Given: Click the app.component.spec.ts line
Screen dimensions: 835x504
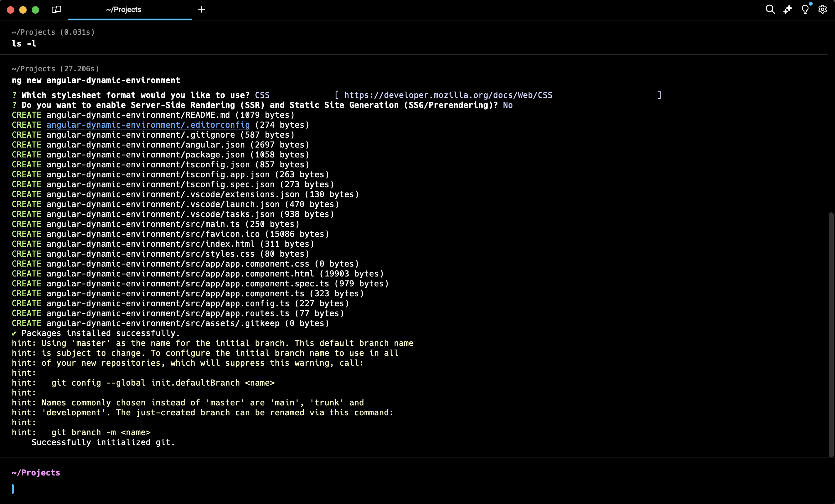Looking at the screenshot, I should point(200,284).
